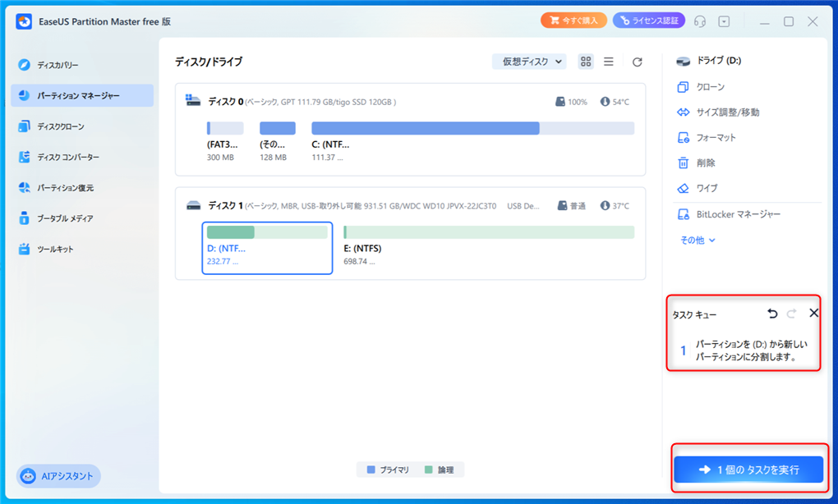Open BitLocker マネージャー
The width and height of the screenshot is (838, 504).
(729, 214)
